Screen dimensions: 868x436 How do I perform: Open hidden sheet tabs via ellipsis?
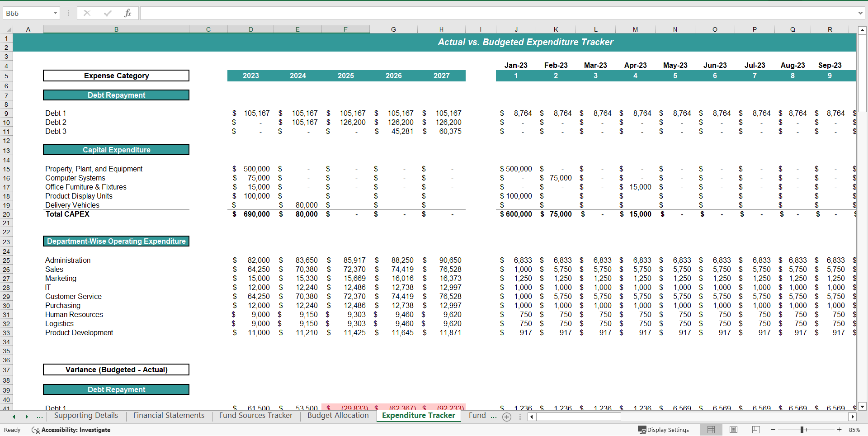[40, 417]
